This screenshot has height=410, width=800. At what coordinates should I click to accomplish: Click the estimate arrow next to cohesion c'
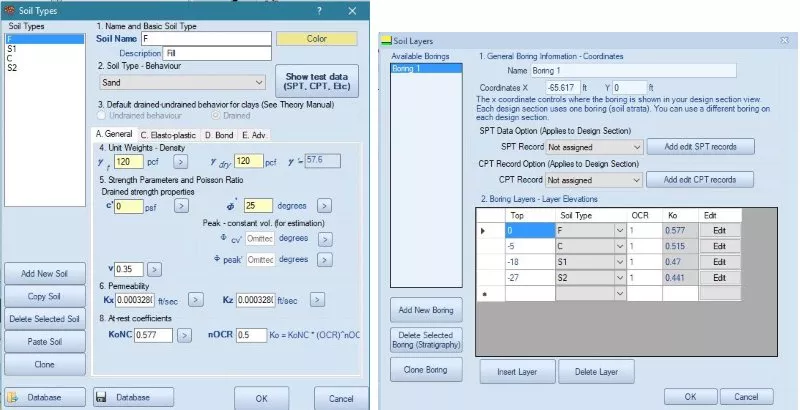pyautogui.click(x=182, y=206)
